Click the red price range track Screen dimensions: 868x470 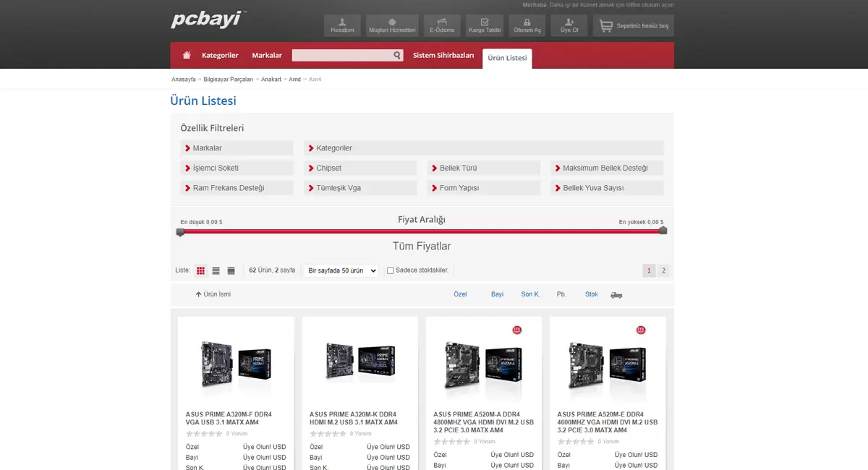[x=422, y=231]
